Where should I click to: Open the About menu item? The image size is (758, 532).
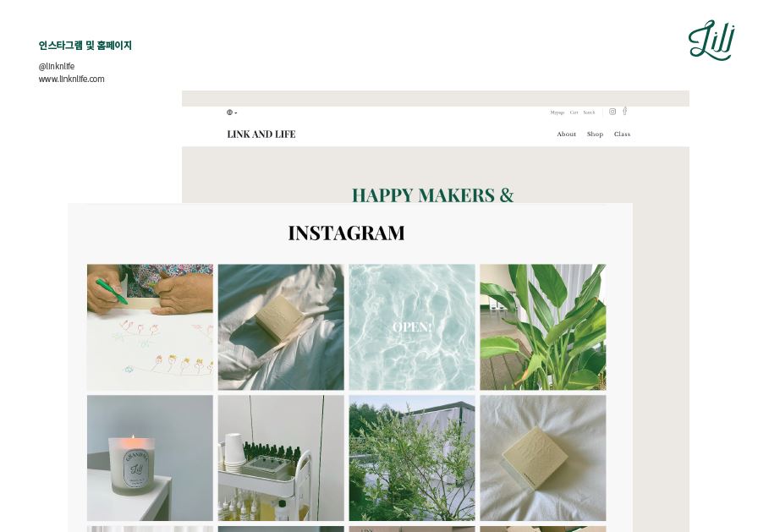567,134
